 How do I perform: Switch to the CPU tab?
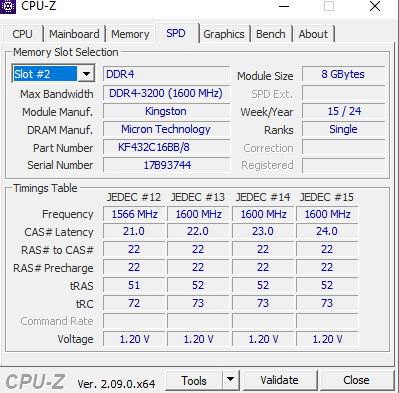click(x=22, y=34)
